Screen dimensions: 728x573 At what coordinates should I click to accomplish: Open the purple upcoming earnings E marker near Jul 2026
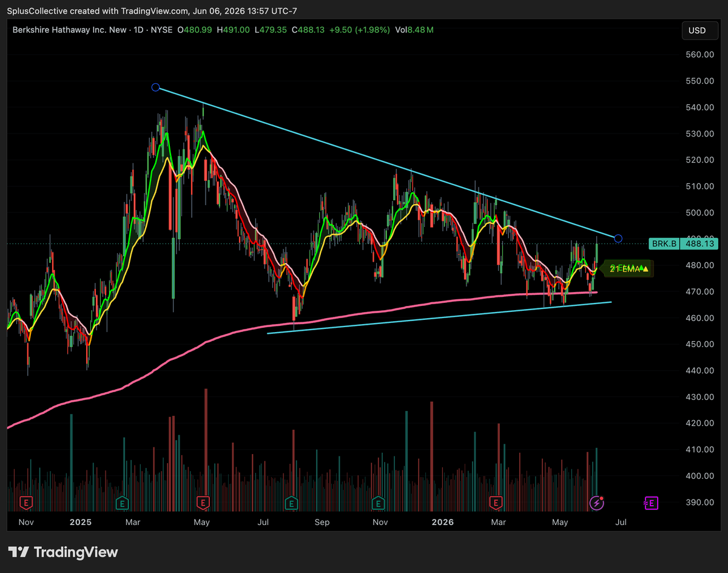650,503
